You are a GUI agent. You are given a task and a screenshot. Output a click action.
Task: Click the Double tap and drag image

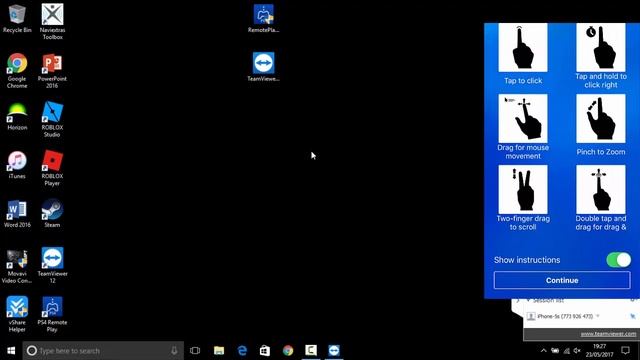600,189
